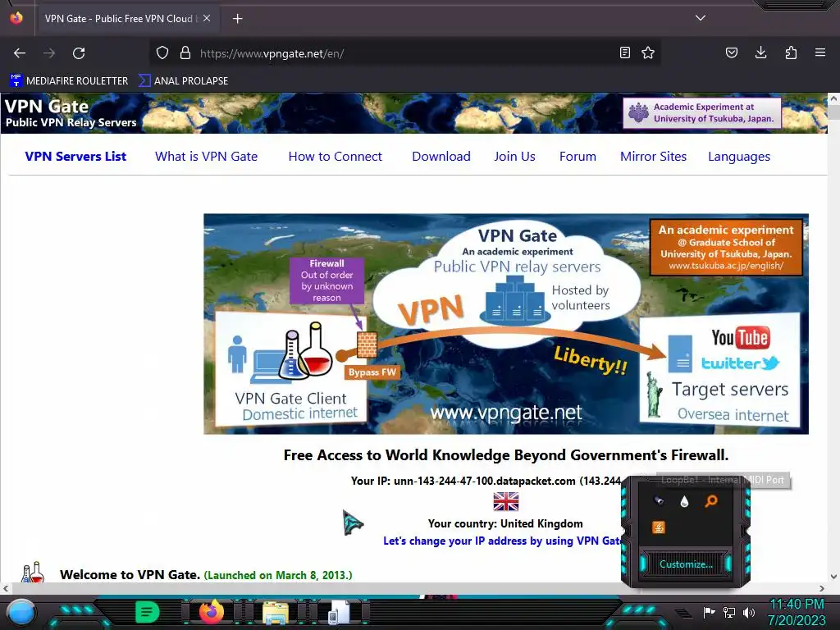
Task: Click the page scrollbar up arrow
Action: pos(833,99)
